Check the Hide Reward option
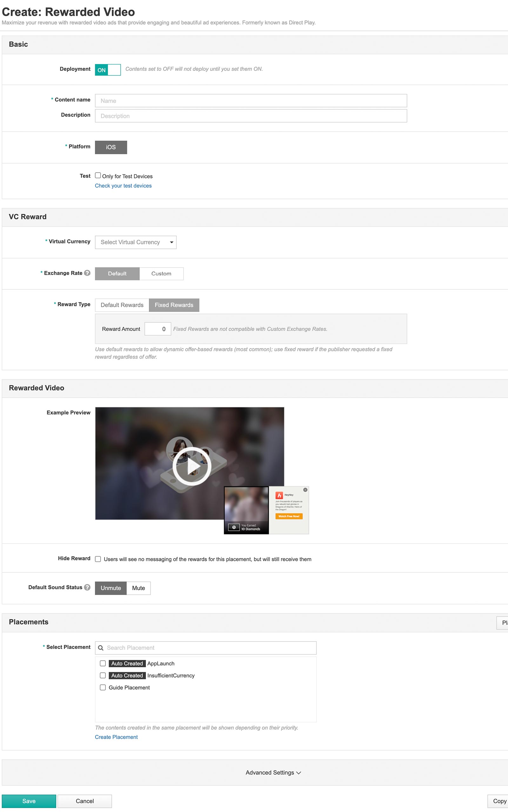This screenshot has height=812, width=508. click(x=98, y=559)
